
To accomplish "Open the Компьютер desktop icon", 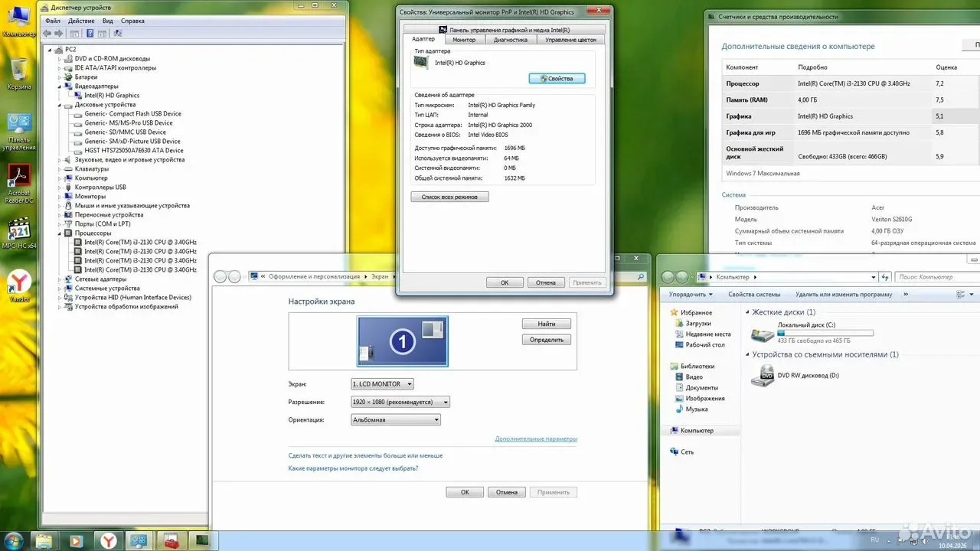I will coord(18,21).
